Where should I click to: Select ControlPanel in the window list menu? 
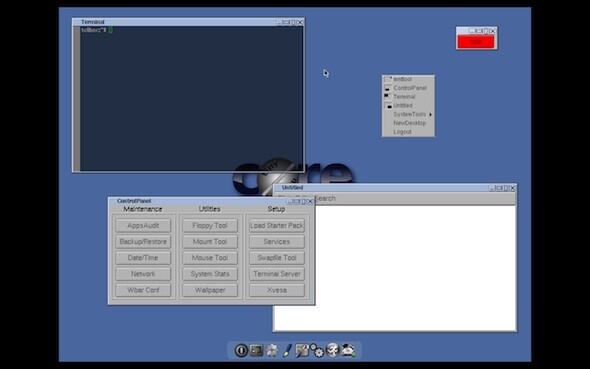click(x=408, y=88)
